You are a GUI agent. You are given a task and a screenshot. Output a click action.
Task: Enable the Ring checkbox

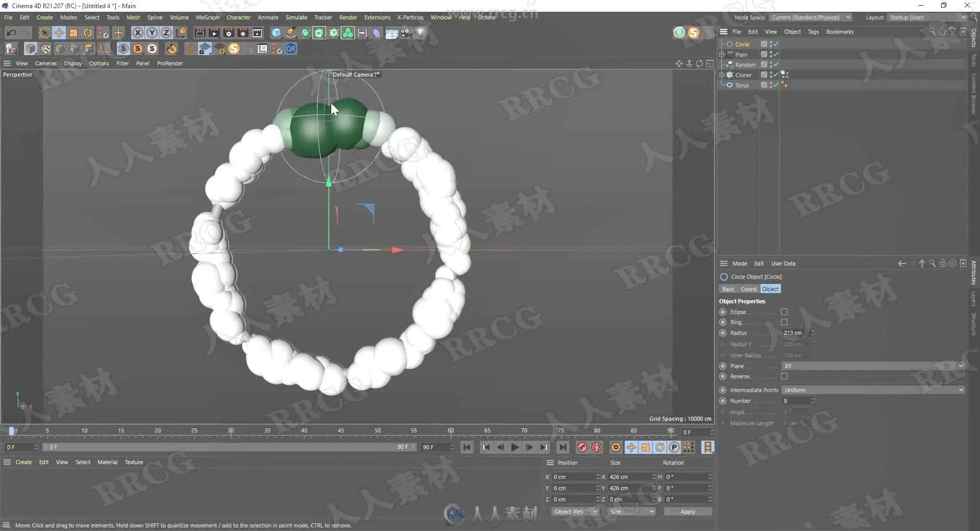(x=785, y=322)
